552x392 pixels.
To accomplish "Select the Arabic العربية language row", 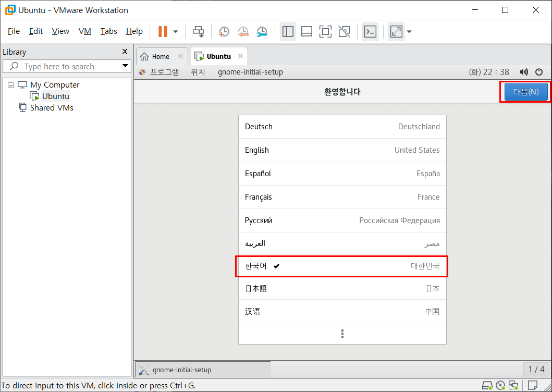I will point(342,244).
